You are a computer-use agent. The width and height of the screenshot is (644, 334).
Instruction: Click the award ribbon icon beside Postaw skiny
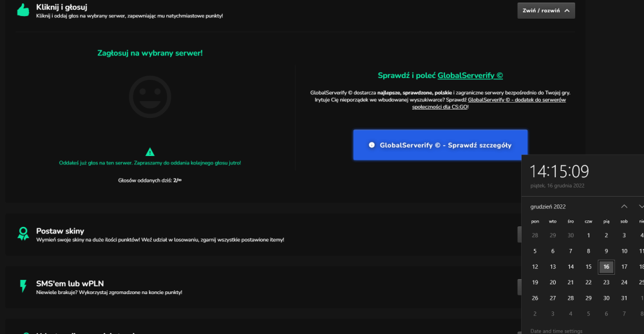[23, 233]
